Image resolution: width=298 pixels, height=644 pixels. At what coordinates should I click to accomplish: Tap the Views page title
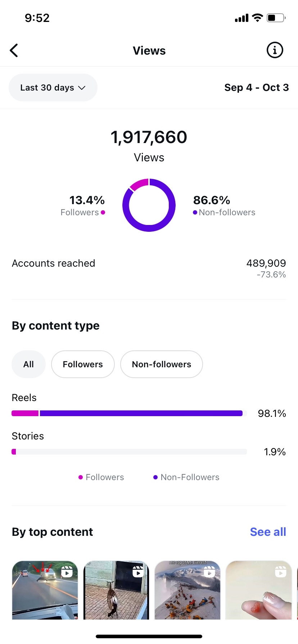click(x=149, y=51)
